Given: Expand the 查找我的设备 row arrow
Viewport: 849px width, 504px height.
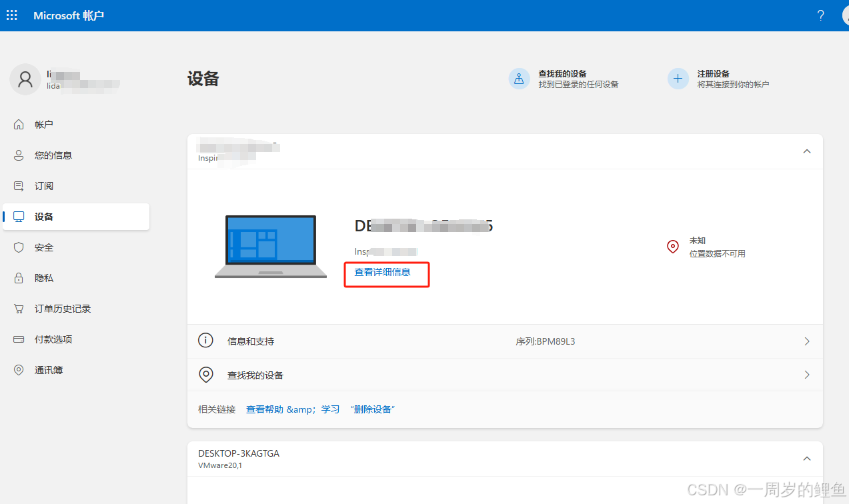Looking at the screenshot, I should coord(807,375).
